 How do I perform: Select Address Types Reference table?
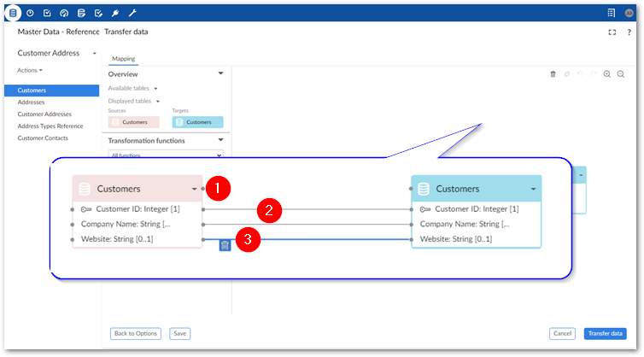tap(50, 126)
